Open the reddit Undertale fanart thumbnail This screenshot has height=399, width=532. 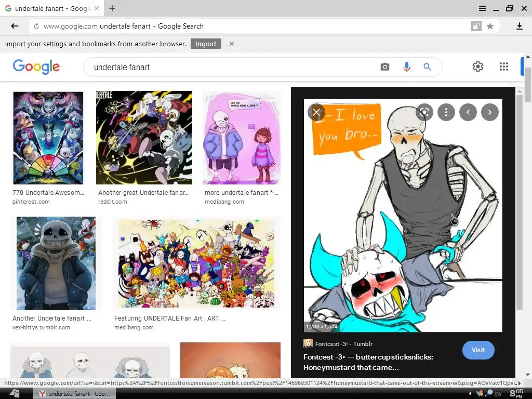pyautogui.click(x=144, y=138)
